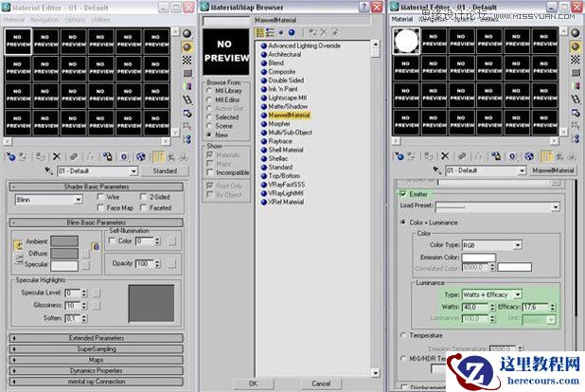
Task: Click Watts value field
Action: coord(475,307)
